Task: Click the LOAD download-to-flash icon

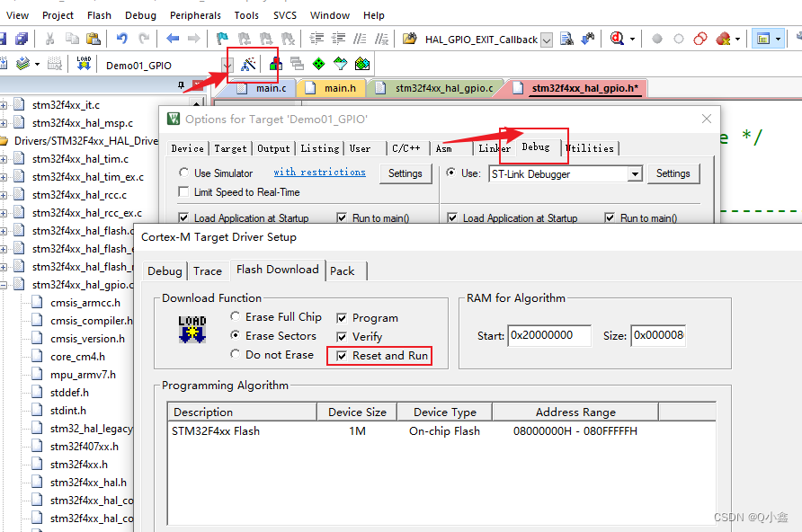Action: coord(84,64)
